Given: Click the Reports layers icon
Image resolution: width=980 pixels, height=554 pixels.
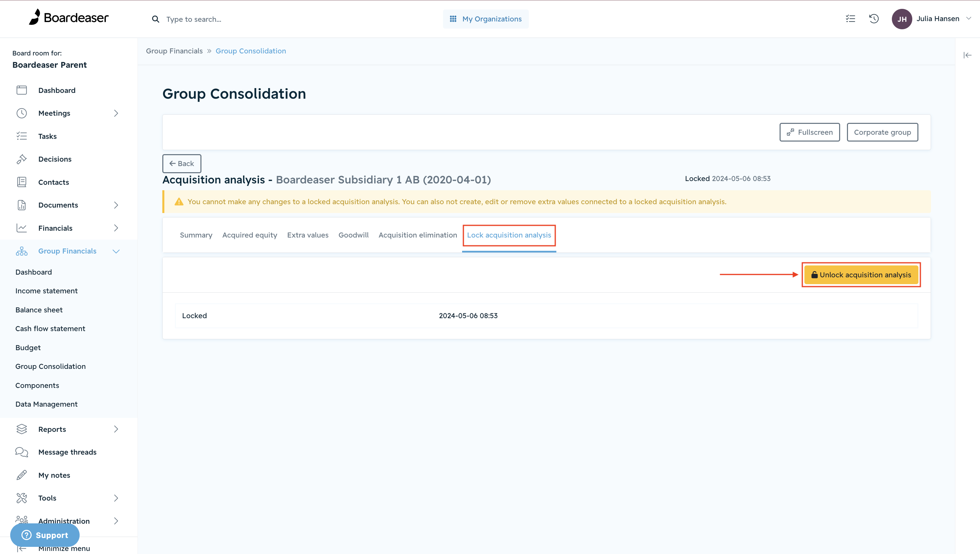Looking at the screenshot, I should point(22,429).
